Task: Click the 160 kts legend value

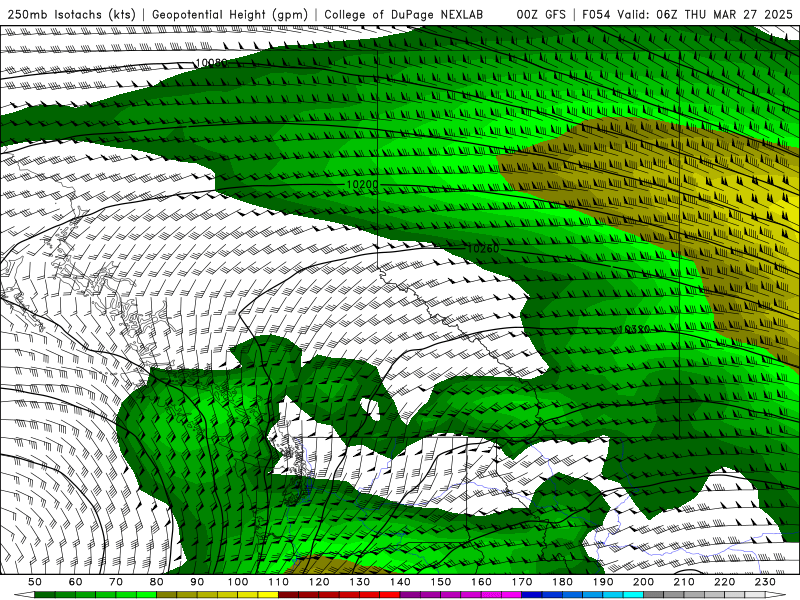Action: (x=481, y=582)
